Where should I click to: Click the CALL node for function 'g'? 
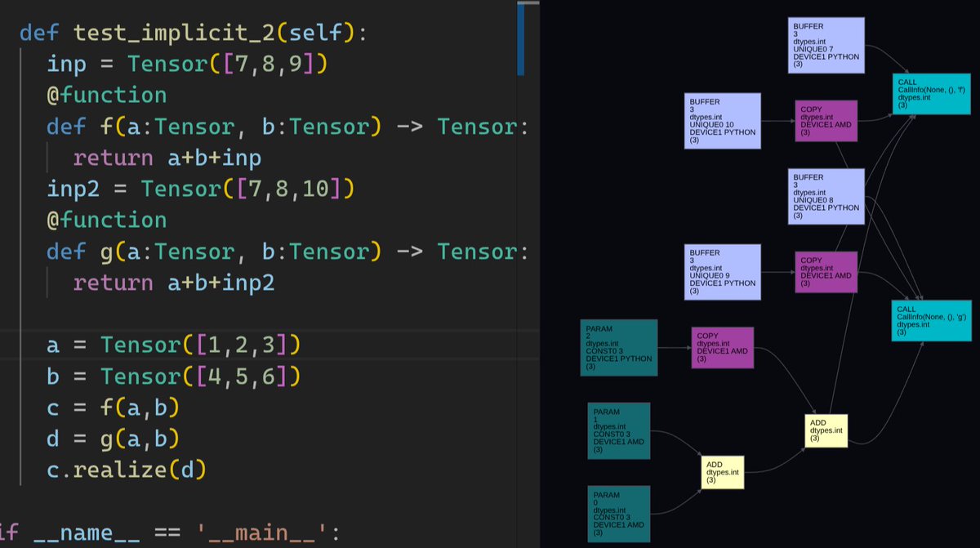pyautogui.click(x=924, y=320)
